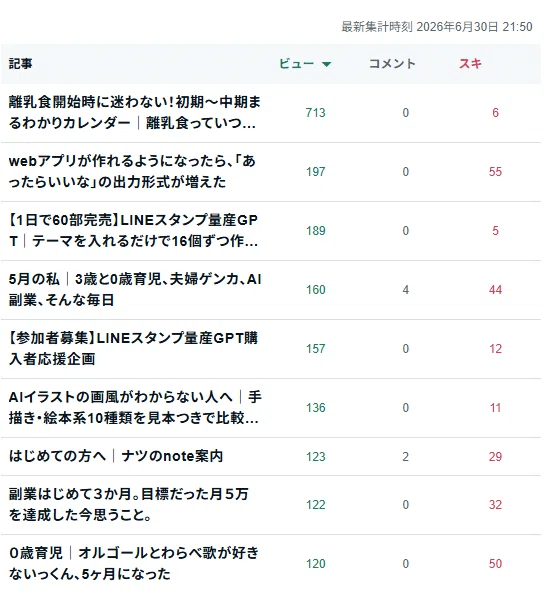This screenshot has width=545, height=593.
Task: Open article 副業はじめて3か月。目標だった月5万
Action: (129, 504)
